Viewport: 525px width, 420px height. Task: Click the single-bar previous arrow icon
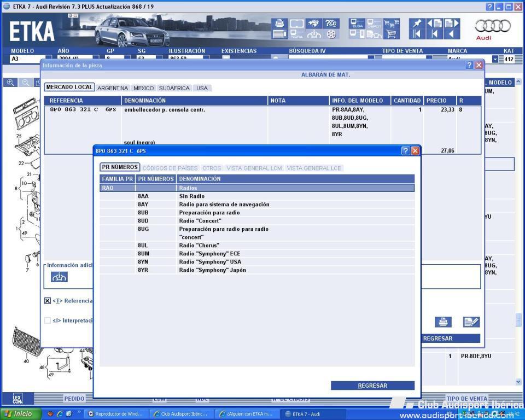[x=434, y=34]
